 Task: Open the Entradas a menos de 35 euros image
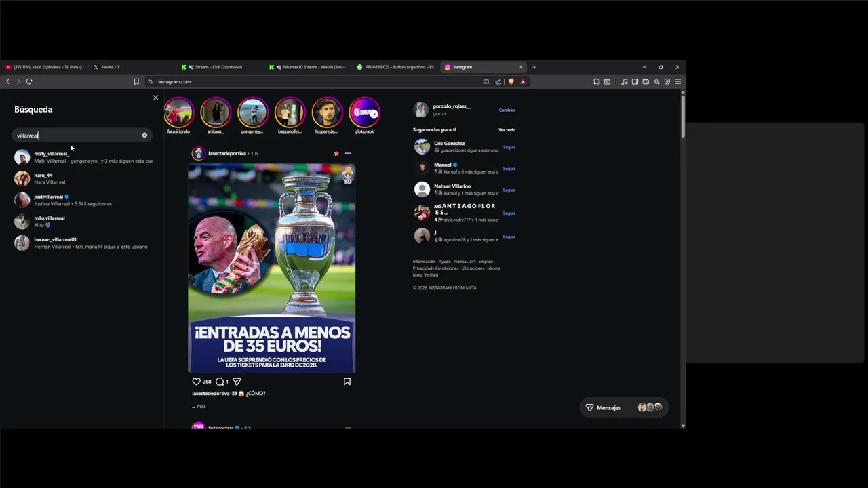click(271, 268)
